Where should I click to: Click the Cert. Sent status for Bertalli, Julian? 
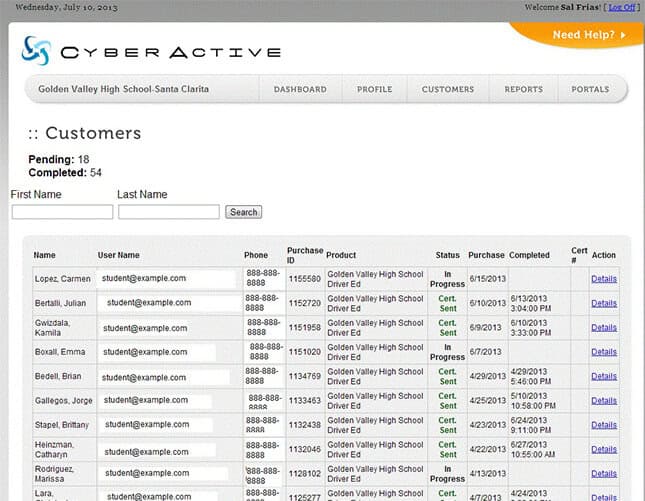pos(448,303)
